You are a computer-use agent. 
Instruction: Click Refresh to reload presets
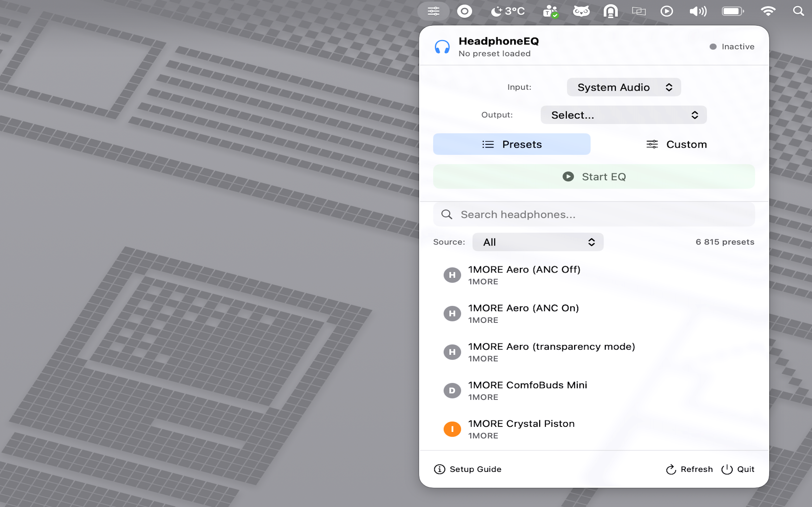pyautogui.click(x=690, y=469)
